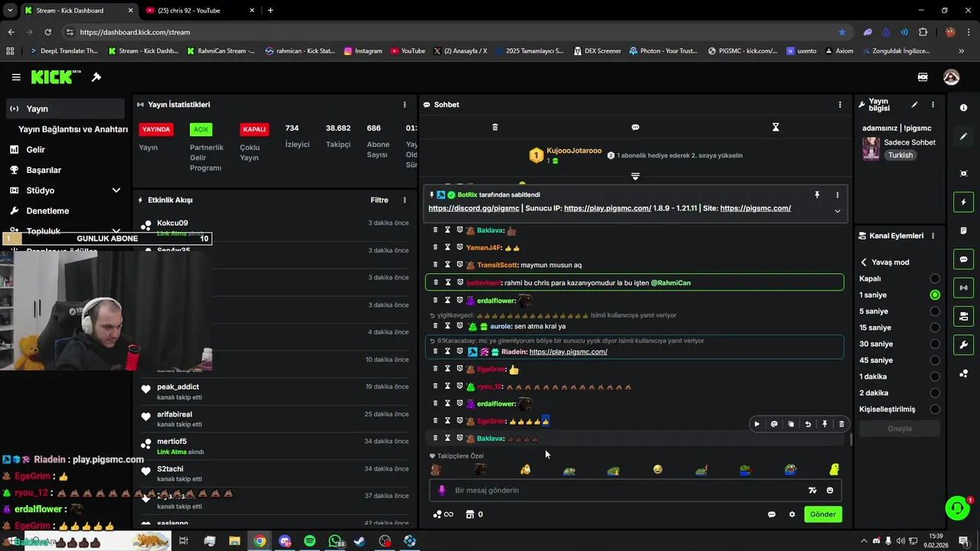
Task: Open the green support headset button
Action: pyautogui.click(x=956, y=508)
